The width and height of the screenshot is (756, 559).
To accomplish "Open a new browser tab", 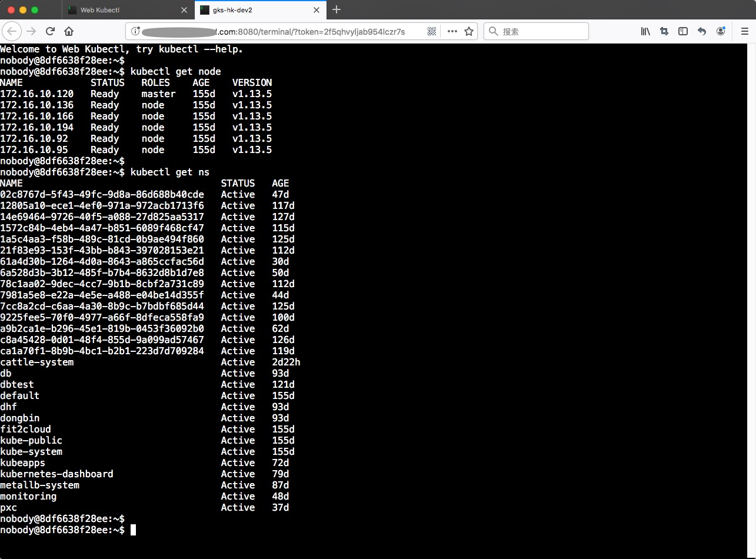I will 337,10.
